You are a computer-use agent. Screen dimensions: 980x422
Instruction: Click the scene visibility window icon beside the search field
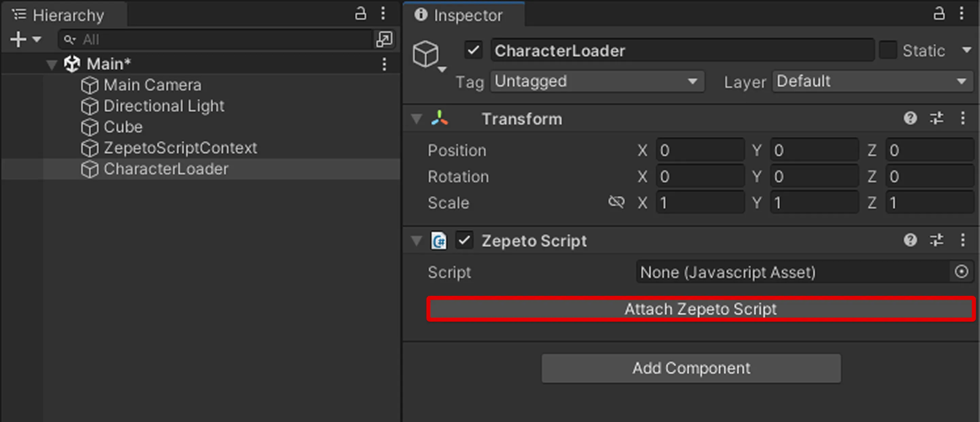click(x=384, y=39)
